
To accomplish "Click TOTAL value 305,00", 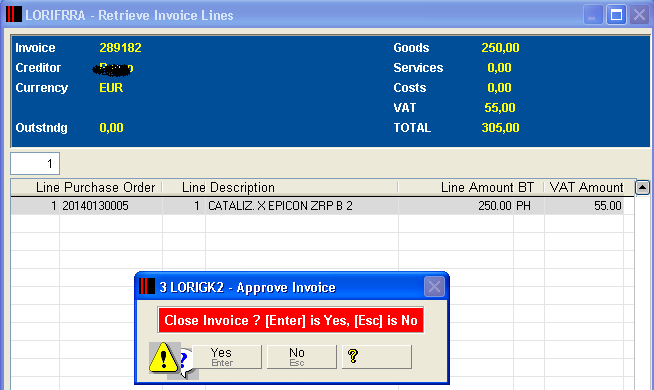I will (x=500, y=128).
